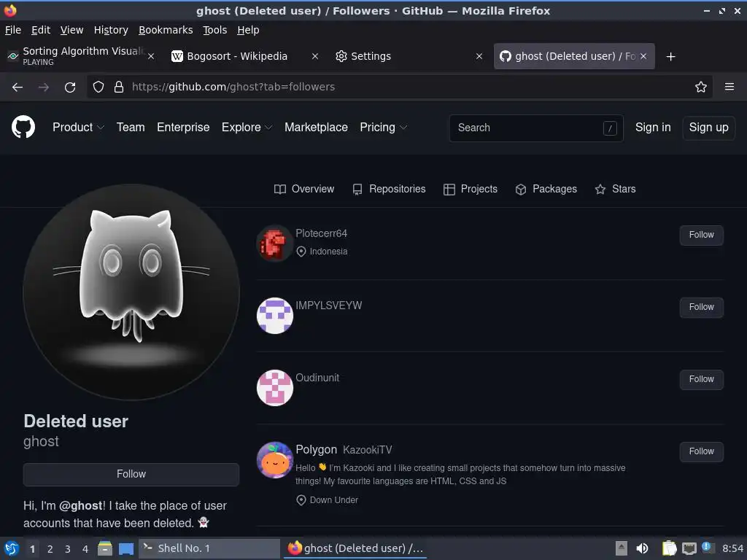The image size is (747, 560).
Task: Click the ghost profile picture
Action: 131,292
